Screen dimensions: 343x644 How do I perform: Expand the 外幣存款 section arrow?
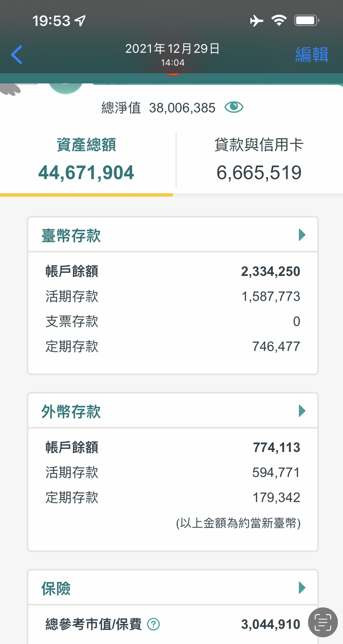[302, 411]
